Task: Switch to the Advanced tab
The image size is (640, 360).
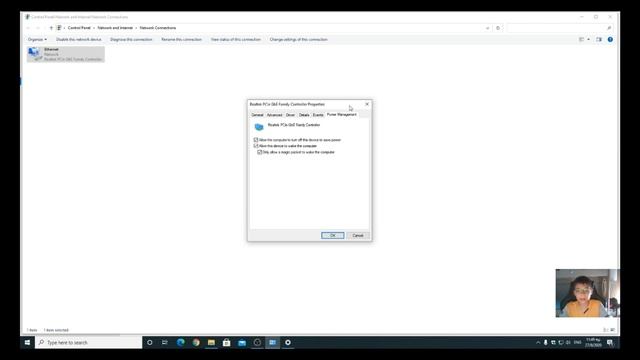Action: pyautogui.click(x=274, y=115)
